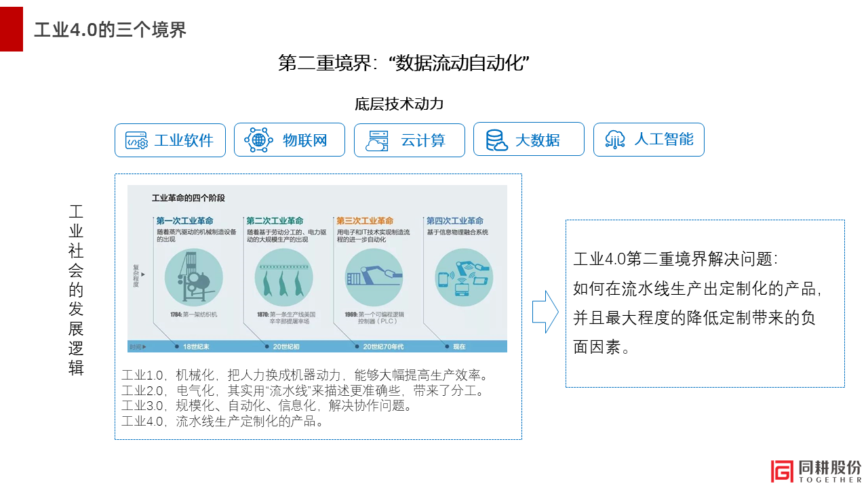Click the line 如何在流水线生产出定制化的产品
This screenshot has width=868, height=488.
[x=698, y=288]
